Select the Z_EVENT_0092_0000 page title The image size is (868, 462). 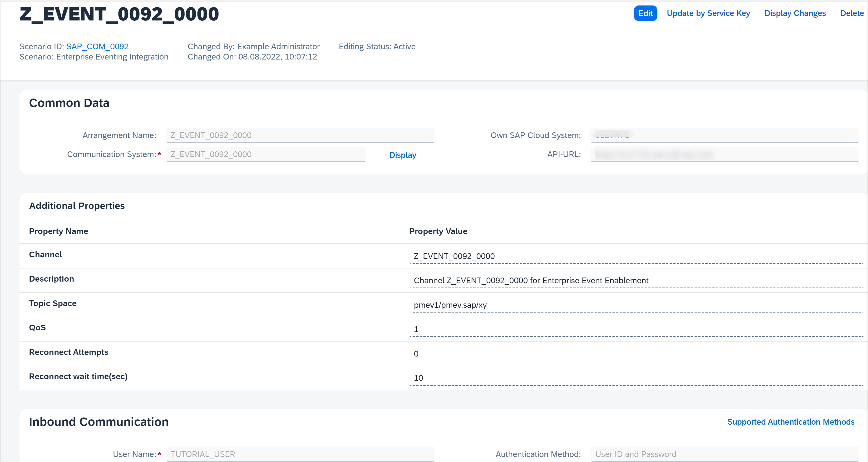click(119, 14)
